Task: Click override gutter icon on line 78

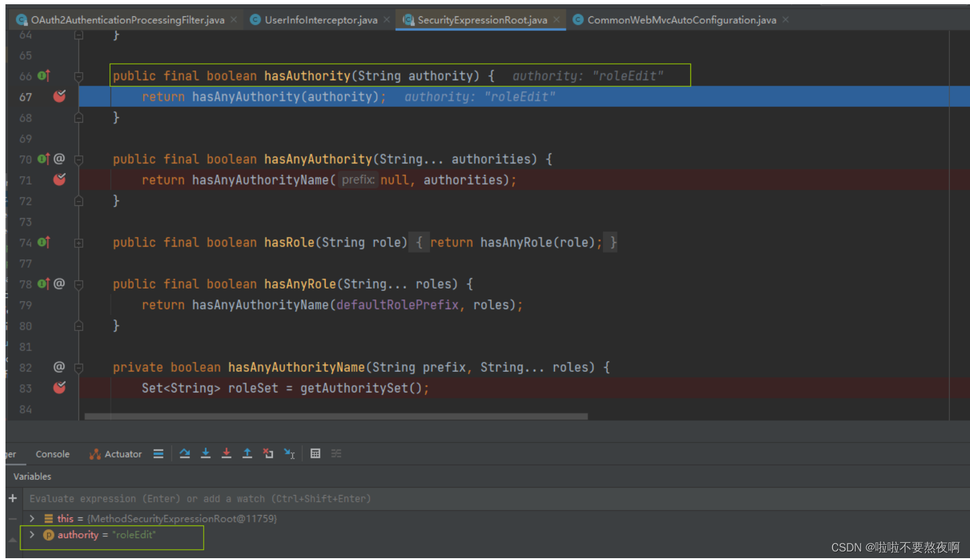Action: tap(44, 284)
